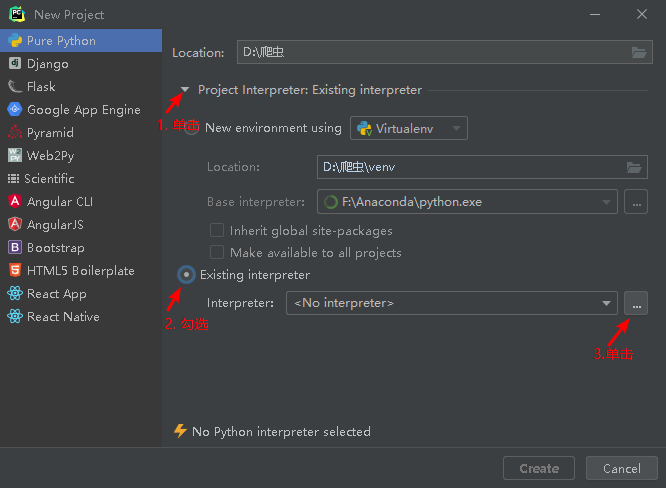Screen dimensions: 666x488
Task: Pick the Pyramid project type icon
Action: pos(15,133)
